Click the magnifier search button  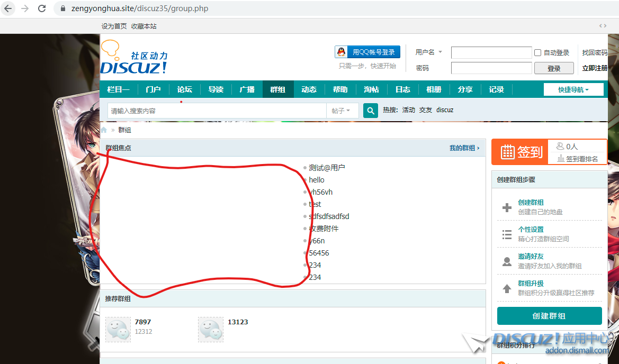(x=371, y=111)
